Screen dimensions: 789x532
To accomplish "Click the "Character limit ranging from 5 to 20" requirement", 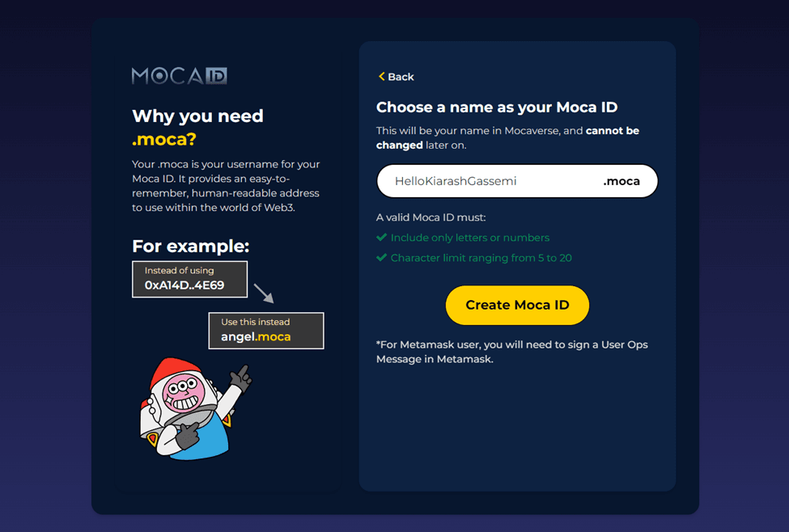I will (x=474, y=258).
